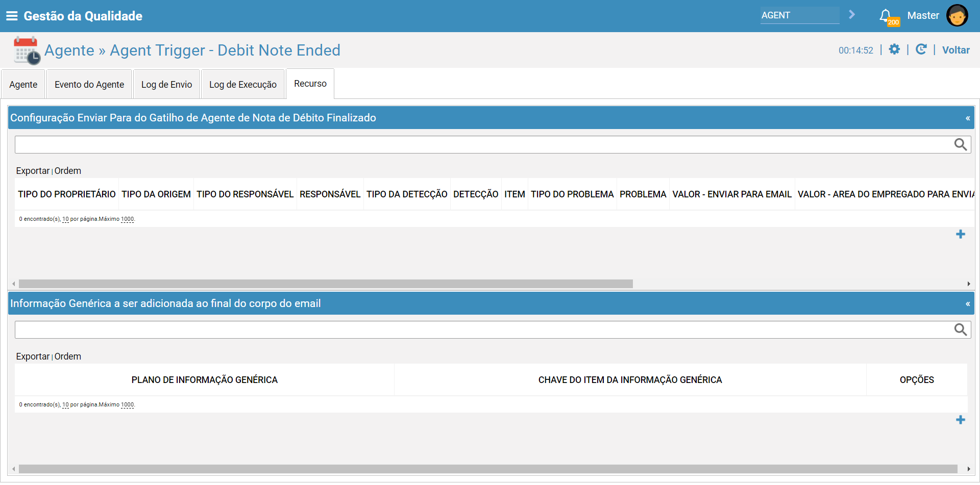Screen dimensions: 980x485
Task: Open the Evento do Agente tab
Action: point(89,84)
